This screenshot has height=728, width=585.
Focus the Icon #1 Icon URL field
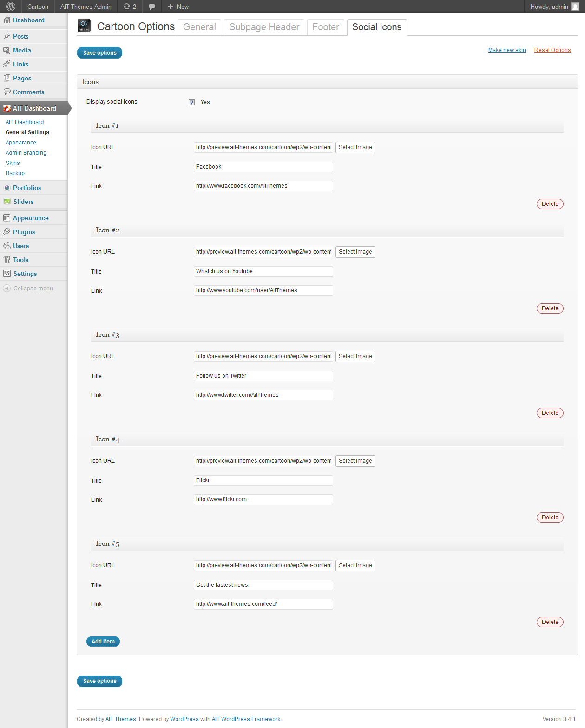(263, 147)
